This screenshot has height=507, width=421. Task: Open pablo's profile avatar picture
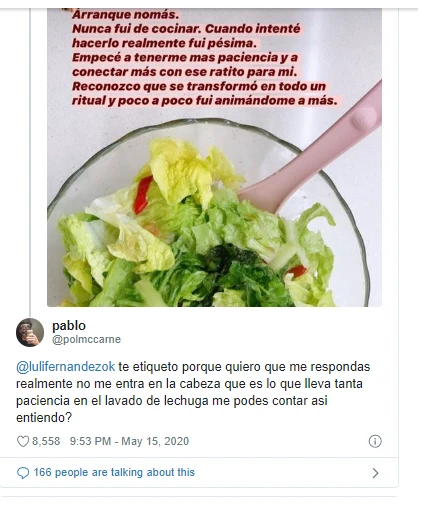(30, 332)
